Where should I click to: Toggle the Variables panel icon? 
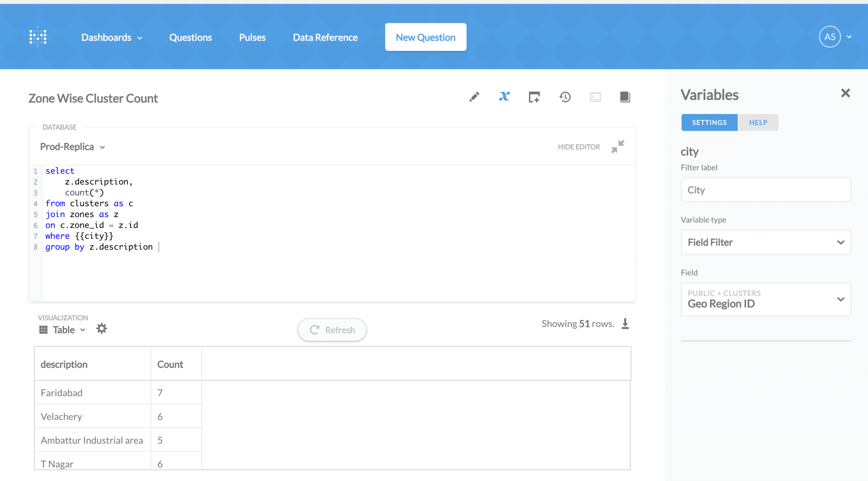pyautogui.click(x=504, y=97)
